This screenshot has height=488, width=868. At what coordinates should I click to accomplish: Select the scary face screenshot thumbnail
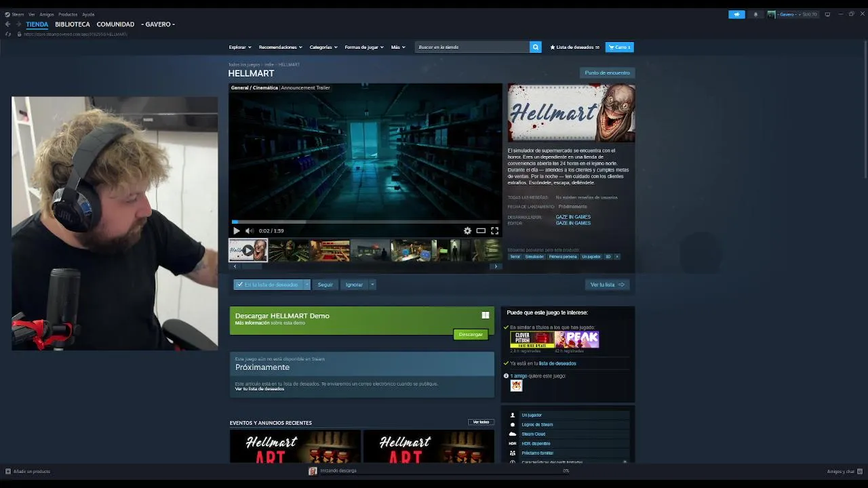tap(289, 250)
